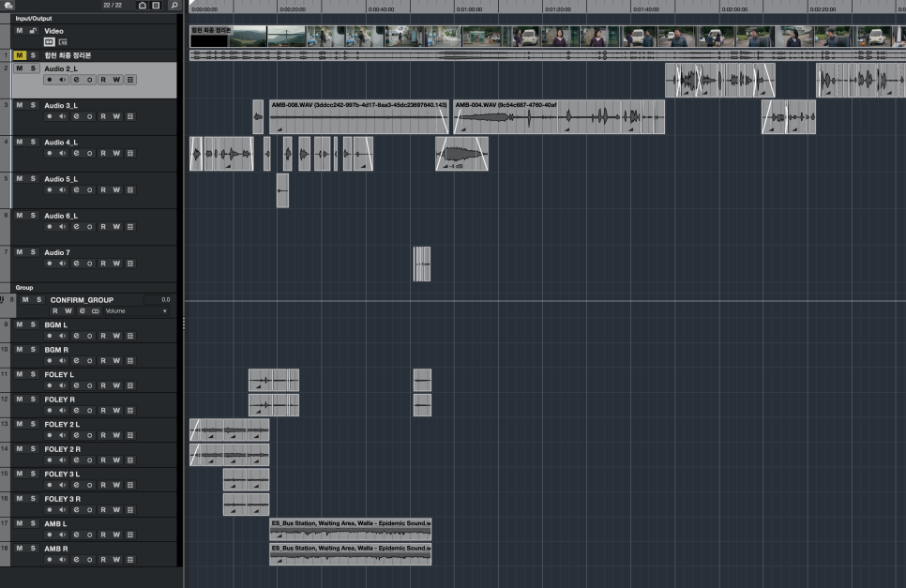Click the first video thumbnail event
Screen dimensions: 906x588
tap(209, 36)
